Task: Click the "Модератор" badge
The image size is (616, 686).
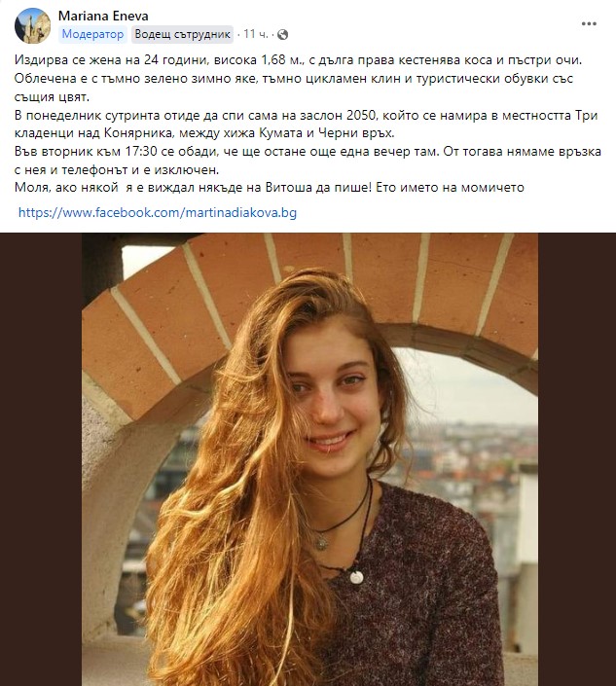Action: click(92, 34)
